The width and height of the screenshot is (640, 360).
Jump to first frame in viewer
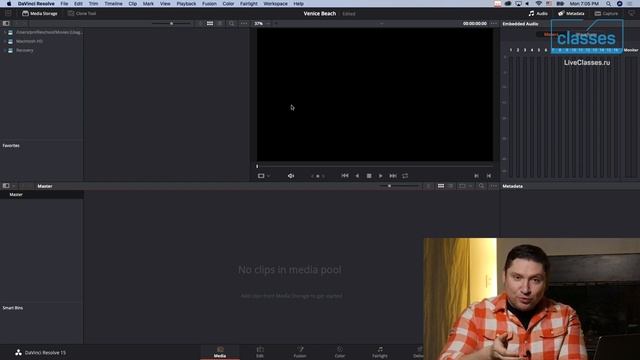pos(345,176)
